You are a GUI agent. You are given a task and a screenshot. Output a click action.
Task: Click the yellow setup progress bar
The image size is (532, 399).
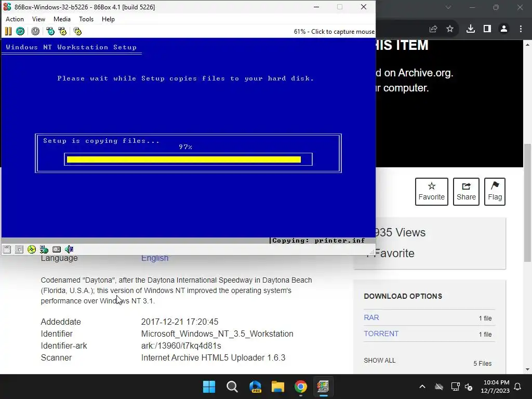click(183, 159)
